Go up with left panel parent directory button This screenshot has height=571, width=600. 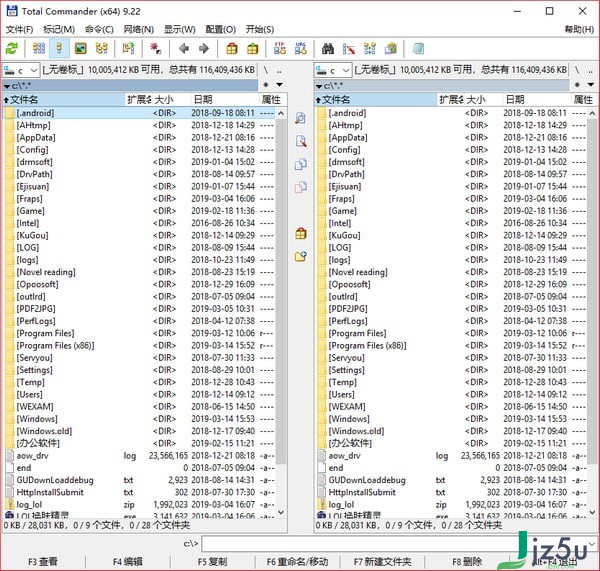tap(280, 70)
